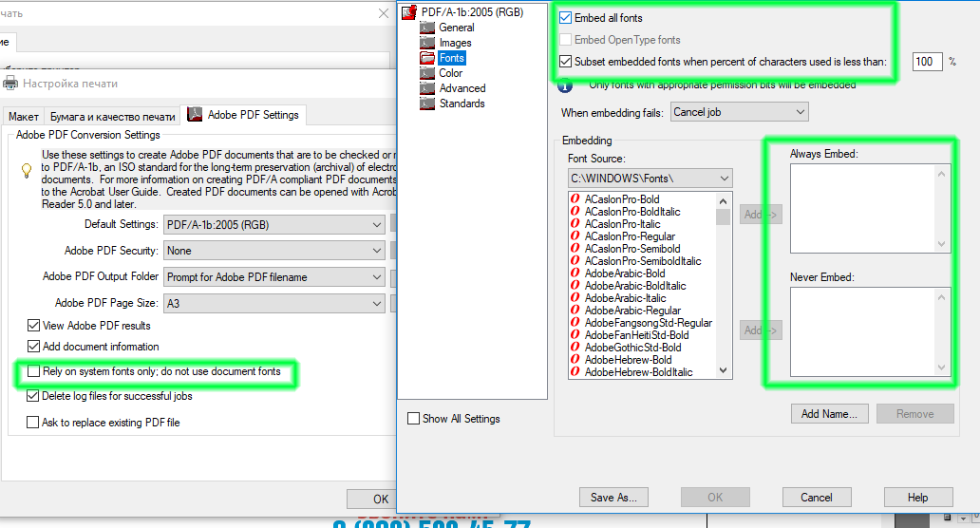
Task: Click inside the Always Embed list box
Action: [x=870, y=208]
